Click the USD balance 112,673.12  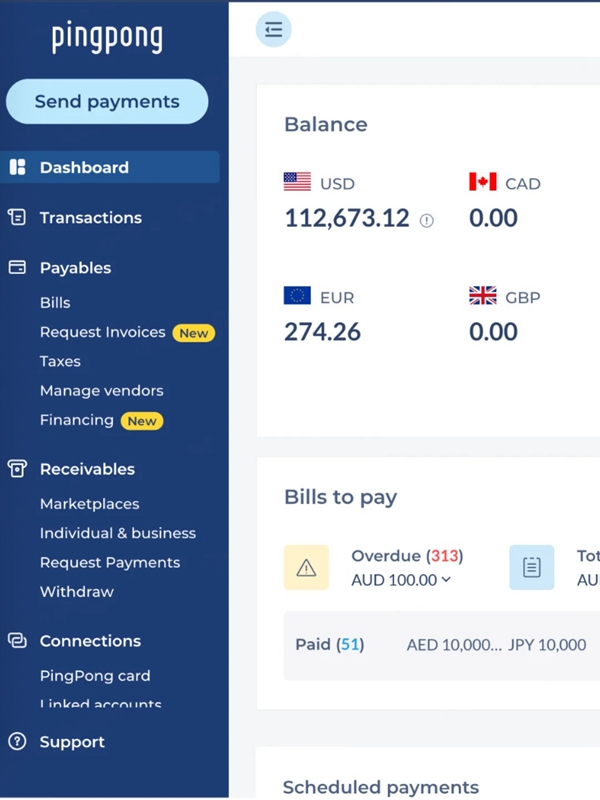pyautogui.click(x=347, y=218)
